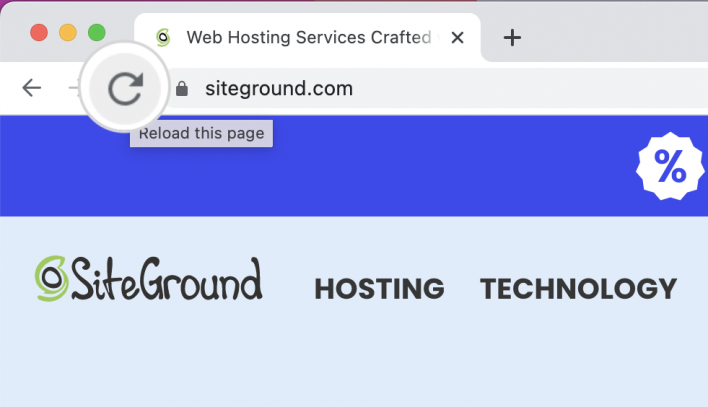Click the SiteGround favicon in the tab
Viewport: 708px width, 407px height.
[x=163, y=37]
